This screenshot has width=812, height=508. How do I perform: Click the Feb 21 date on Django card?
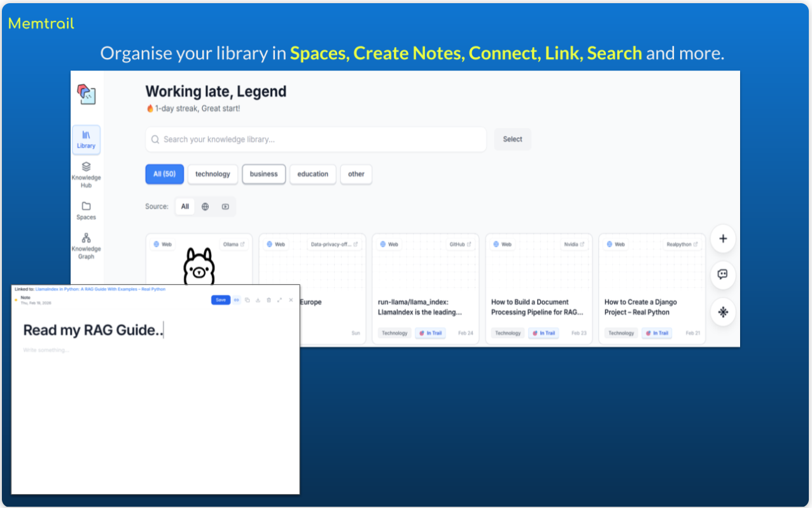coord(692,333)
